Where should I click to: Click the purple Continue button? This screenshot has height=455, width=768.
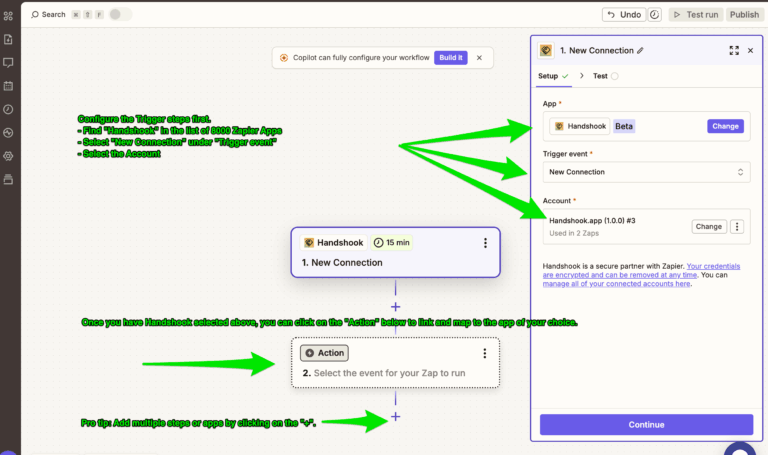646,424
